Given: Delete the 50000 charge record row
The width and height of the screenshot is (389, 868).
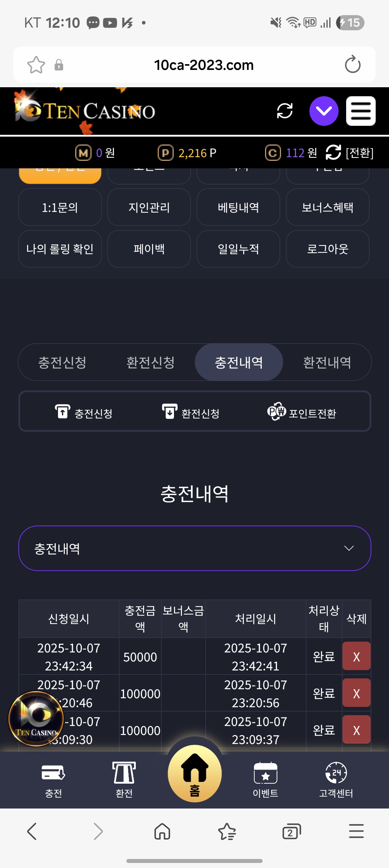Looking at the screenshot, I should point(356,656).
